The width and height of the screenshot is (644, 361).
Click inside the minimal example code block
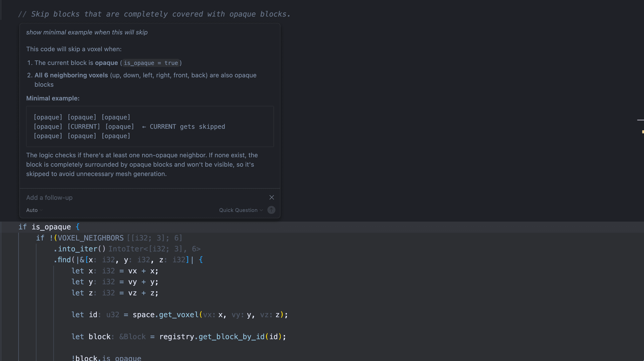point(150,127)
